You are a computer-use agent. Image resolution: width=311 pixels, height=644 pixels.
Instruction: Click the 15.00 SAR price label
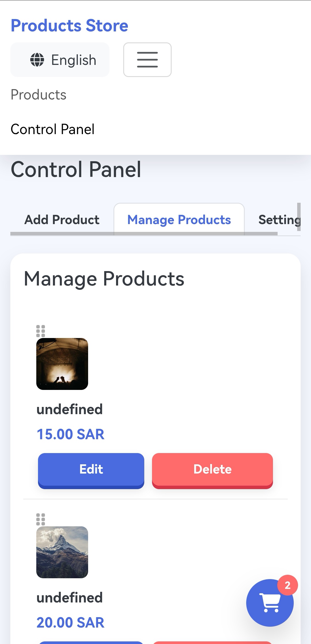(71, 434)
